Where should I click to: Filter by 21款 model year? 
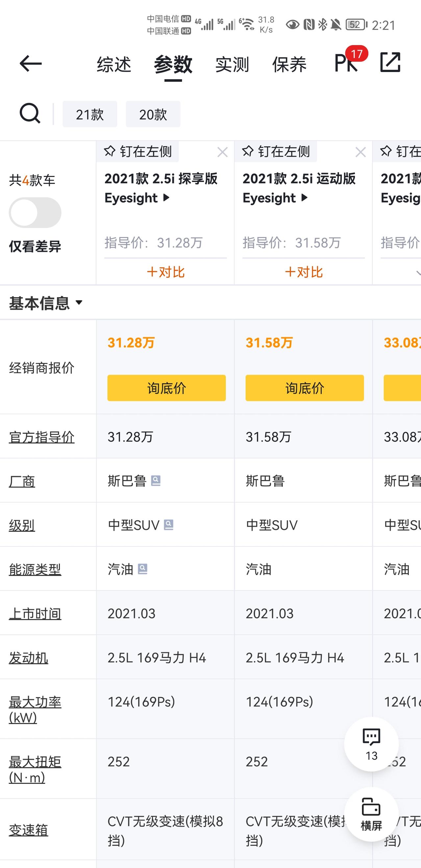tap(90, 114)
